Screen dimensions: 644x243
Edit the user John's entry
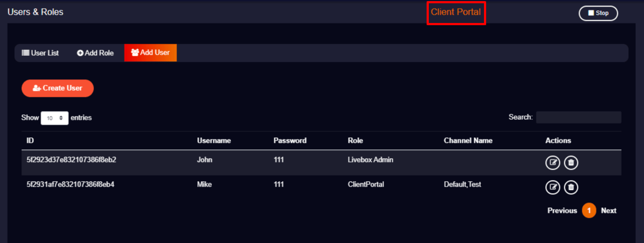(552, 163)
